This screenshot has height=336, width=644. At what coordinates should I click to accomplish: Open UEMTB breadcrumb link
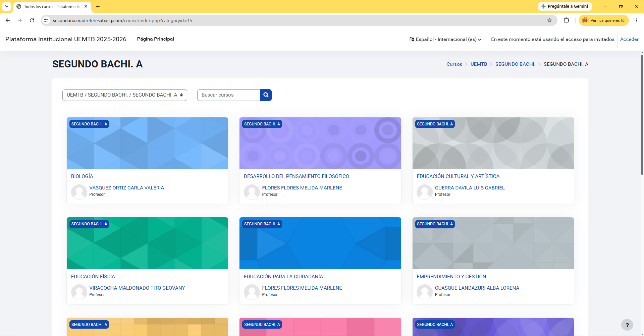479,64
